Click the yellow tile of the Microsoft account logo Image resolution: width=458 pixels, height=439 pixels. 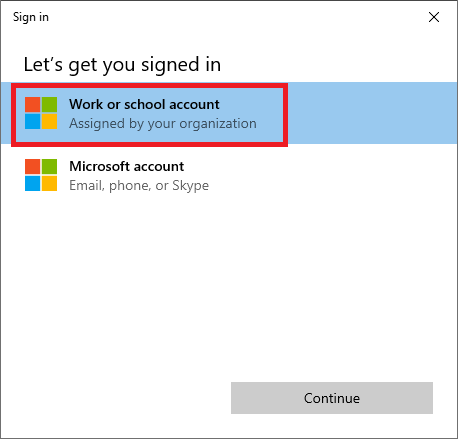point(49,183)
